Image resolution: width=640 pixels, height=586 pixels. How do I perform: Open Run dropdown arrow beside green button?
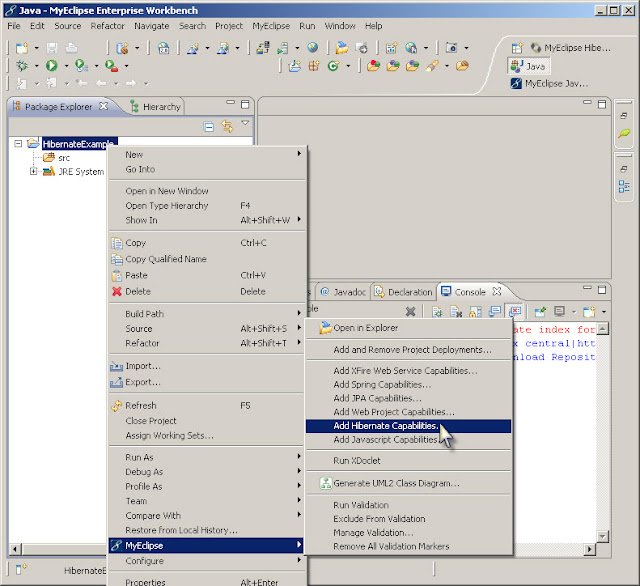point(66,66)
